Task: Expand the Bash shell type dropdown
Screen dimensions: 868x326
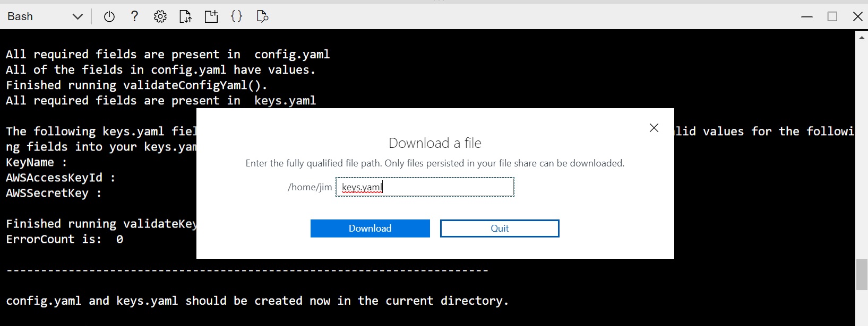Action: coord(45,16)
